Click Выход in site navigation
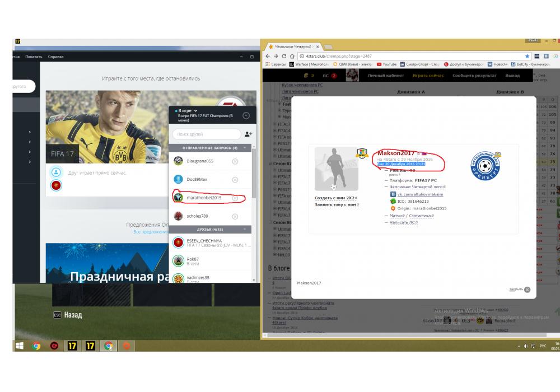The image size is (560, 392). [x=512, y=76]
